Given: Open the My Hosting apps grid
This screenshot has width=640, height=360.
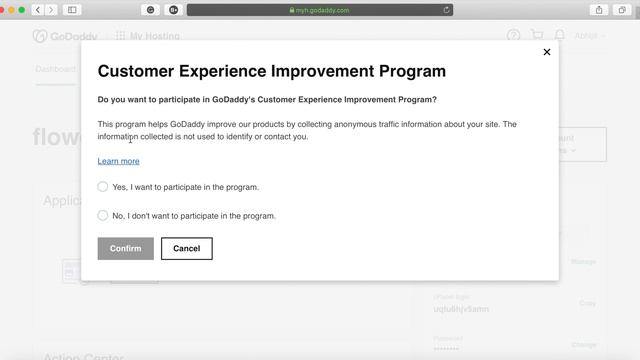Looking at the screenshot, I should tap(120, 36).
